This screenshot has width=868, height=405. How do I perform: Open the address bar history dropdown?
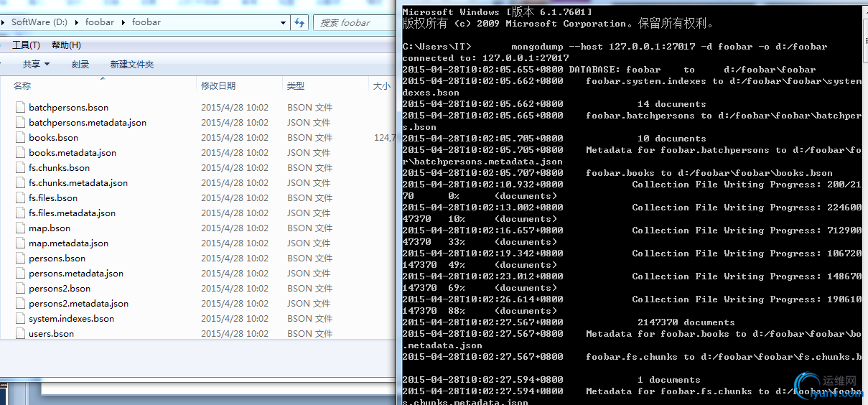point(284,22)
